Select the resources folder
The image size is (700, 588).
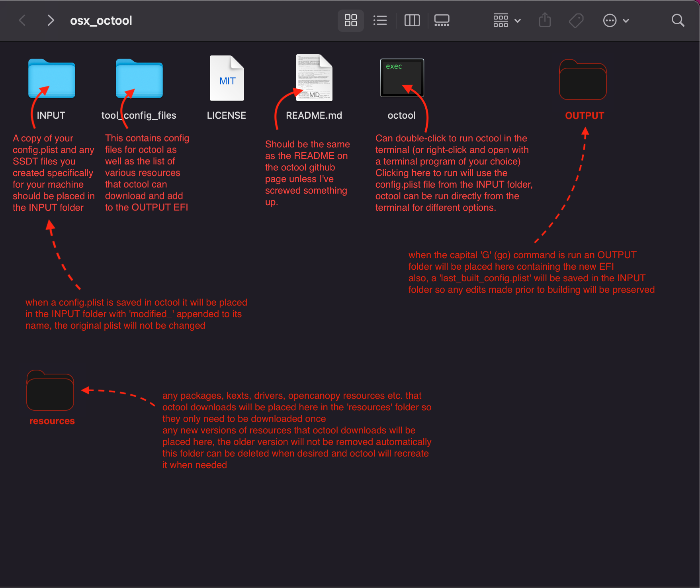(x=50, y=391)
